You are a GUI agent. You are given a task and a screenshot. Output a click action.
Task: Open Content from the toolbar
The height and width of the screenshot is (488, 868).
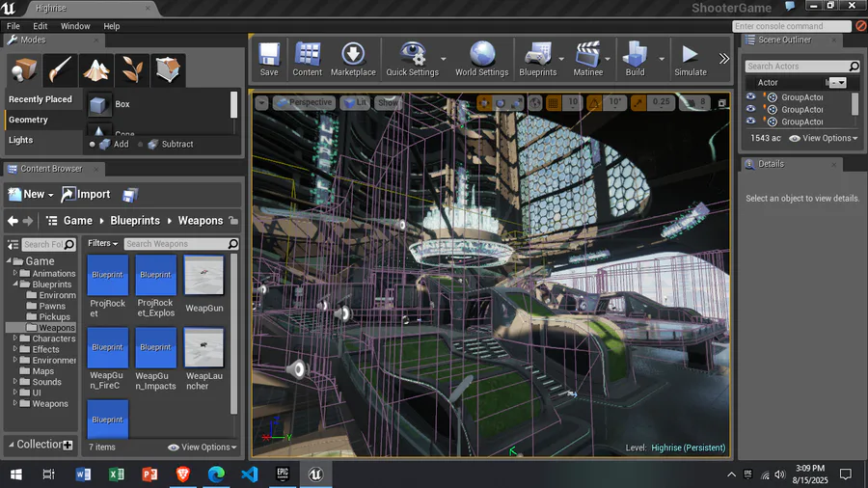308,59
